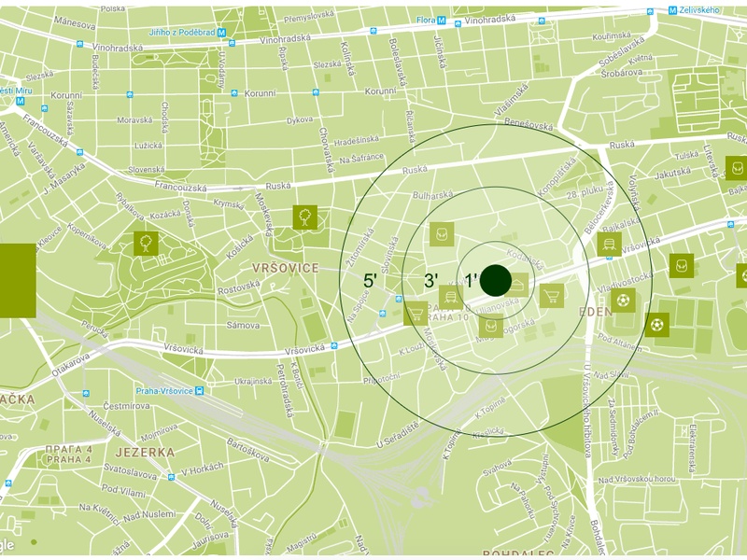Click the dark center location dot
Screen dimensions: 747x560
495,279
